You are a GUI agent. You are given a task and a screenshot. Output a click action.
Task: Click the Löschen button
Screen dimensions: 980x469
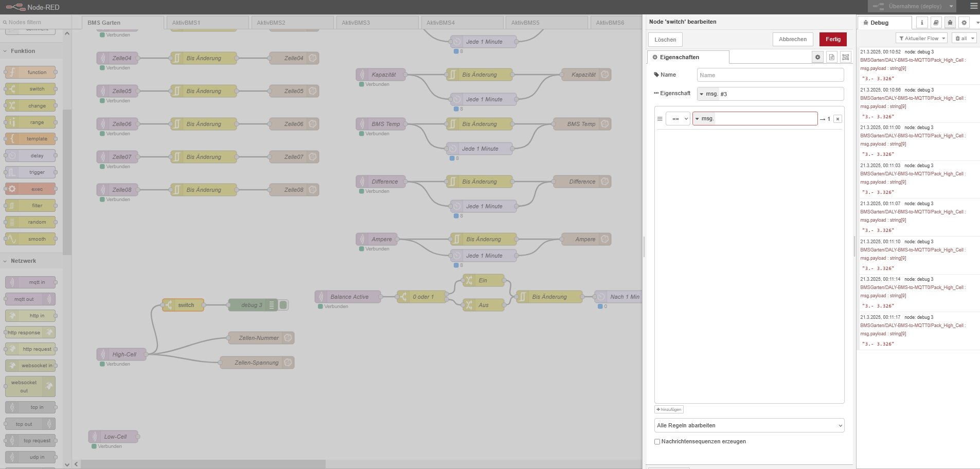665,40
